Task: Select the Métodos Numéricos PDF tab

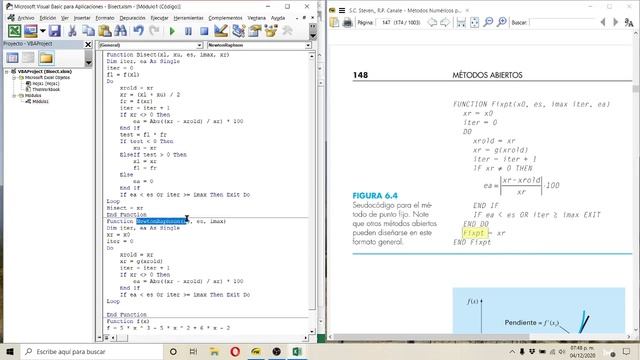Action: click(405, 11)
